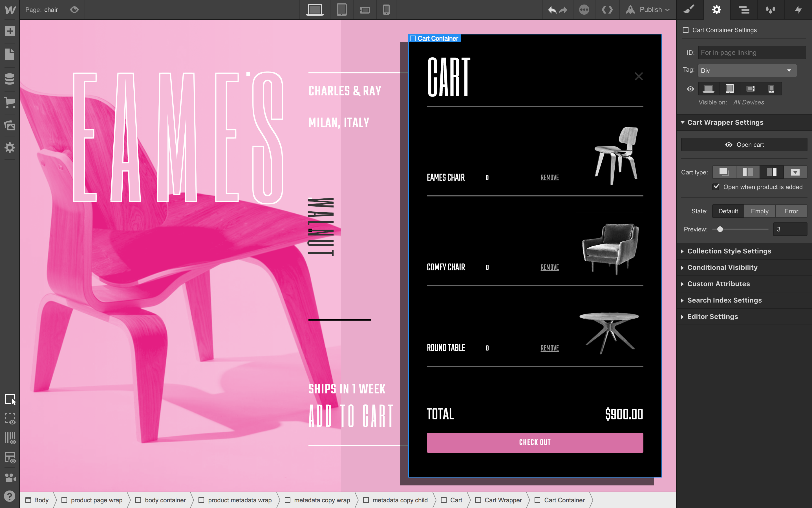
Task: Click the Preview count input field
Action: coord(790,229)
